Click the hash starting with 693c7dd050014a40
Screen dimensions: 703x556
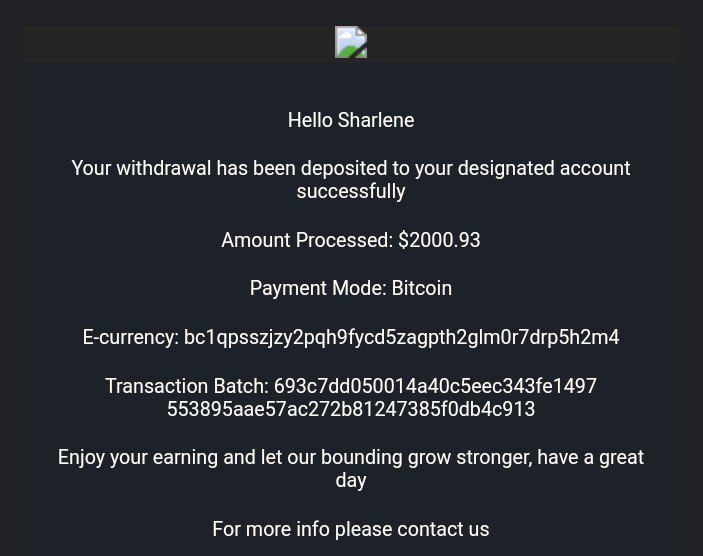click(435, 385)
